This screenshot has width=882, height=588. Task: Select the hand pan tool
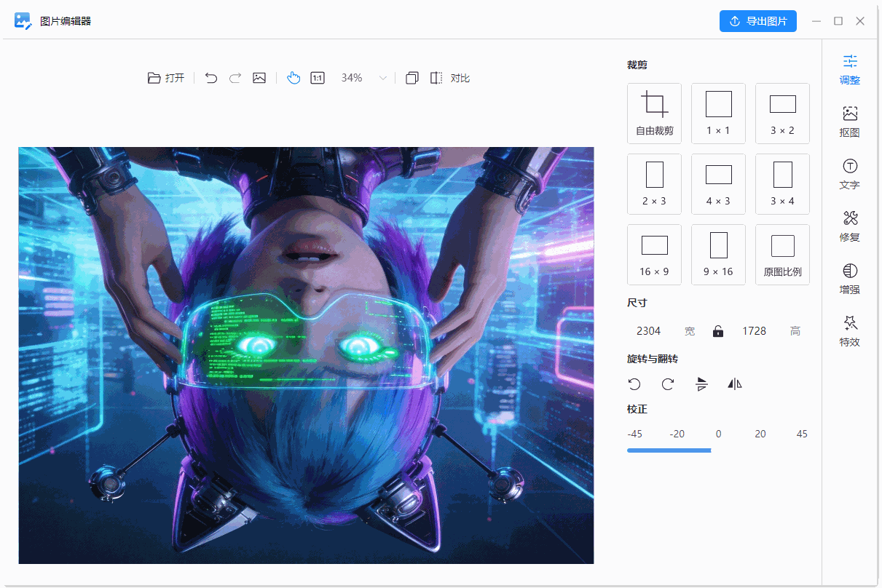tap(294, 78)
